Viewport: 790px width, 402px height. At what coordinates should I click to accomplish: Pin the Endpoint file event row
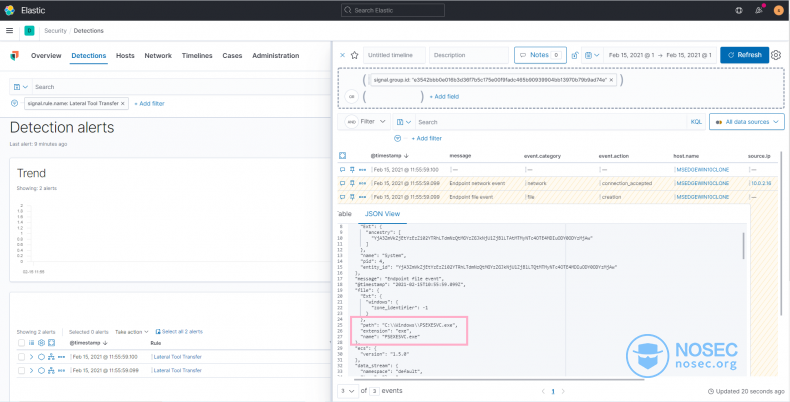[x=352, y=197]
